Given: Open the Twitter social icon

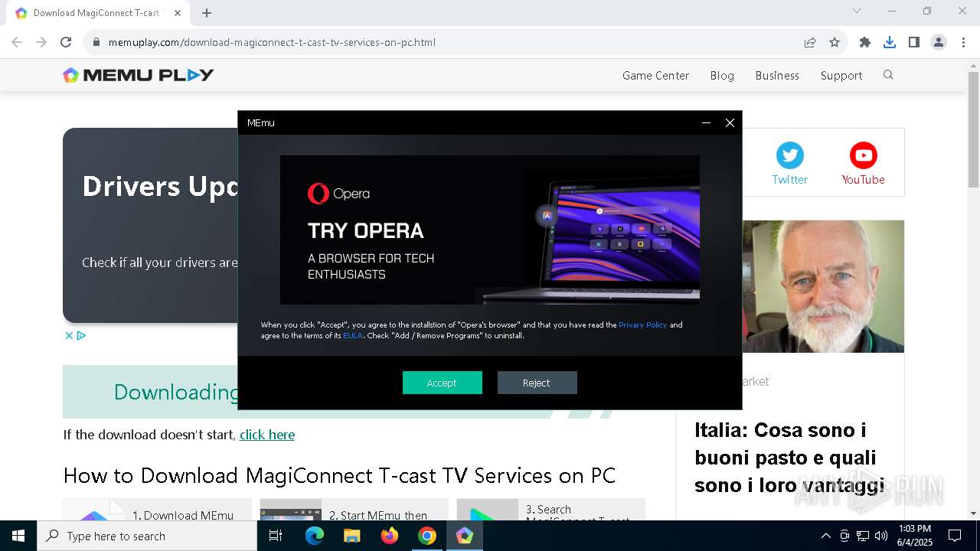Looking at the screenshot, I should 790,155.
